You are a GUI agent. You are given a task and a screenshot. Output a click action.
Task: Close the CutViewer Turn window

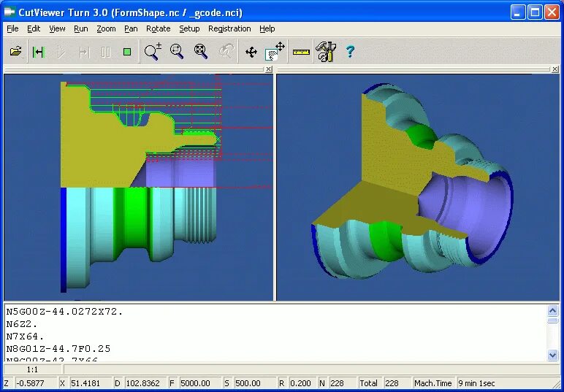pos(552,12)
